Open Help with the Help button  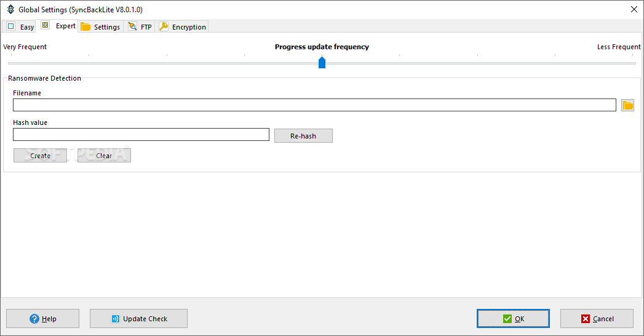(42, 318)
